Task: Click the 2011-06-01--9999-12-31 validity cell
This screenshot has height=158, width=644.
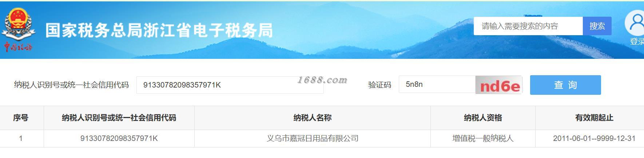Action: pos(594,138)
